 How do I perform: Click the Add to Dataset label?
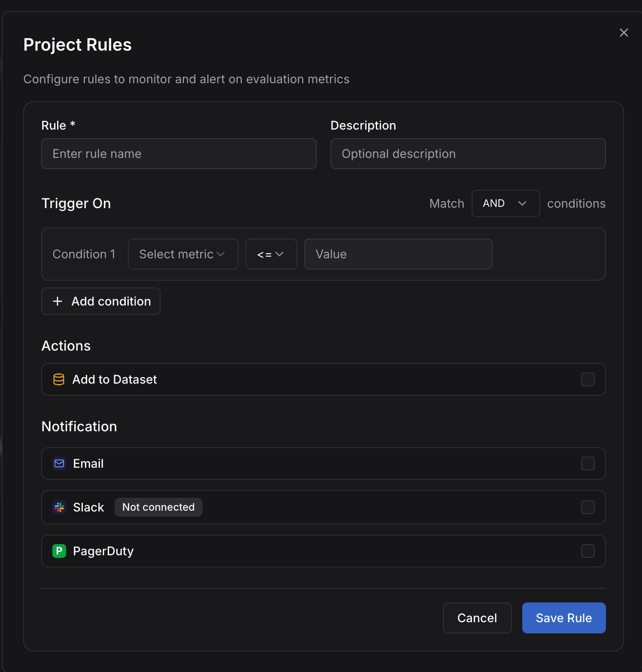click(115, 379)
